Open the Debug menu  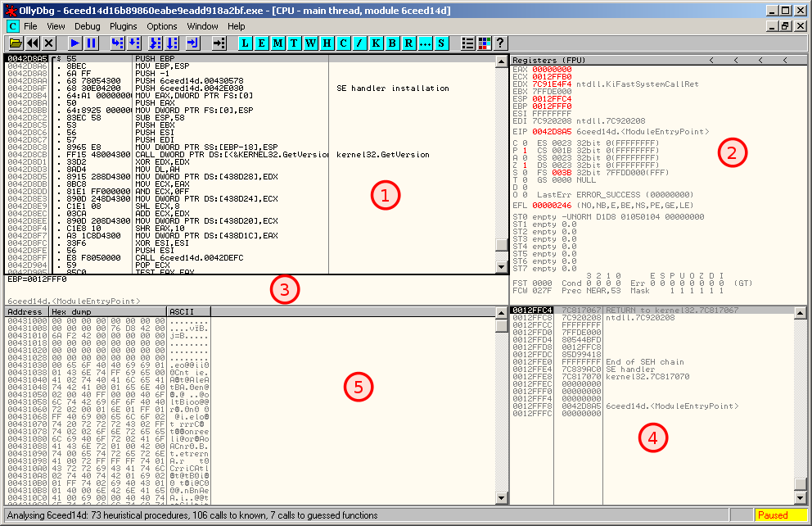pyautogui.click(x=88, y=26)
